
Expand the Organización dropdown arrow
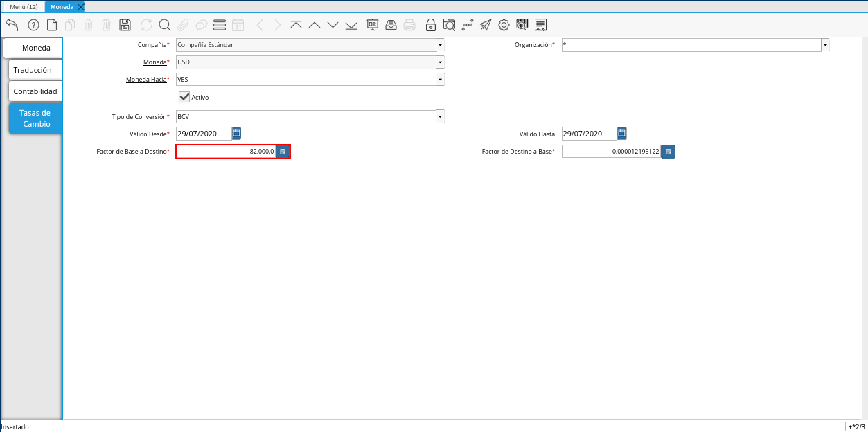coord(825,45)
